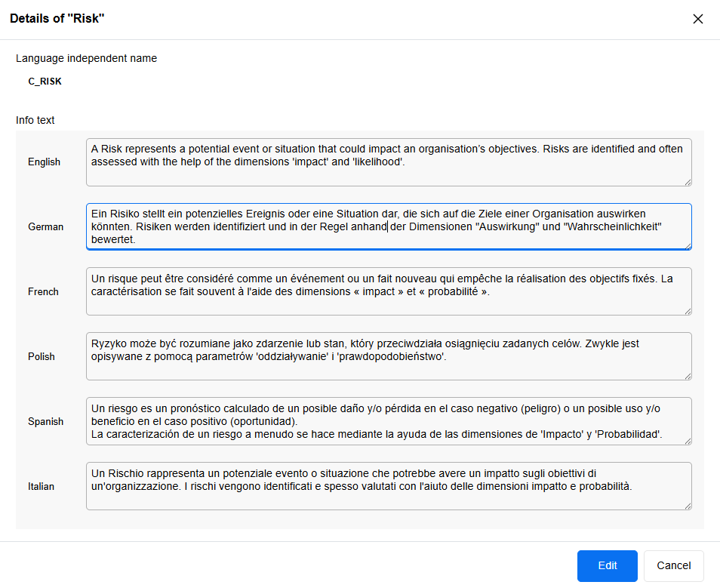The width and height of the screenshot is (720, 588).
Task: Click inside the Polish info text field
Action: coord(389,356)
